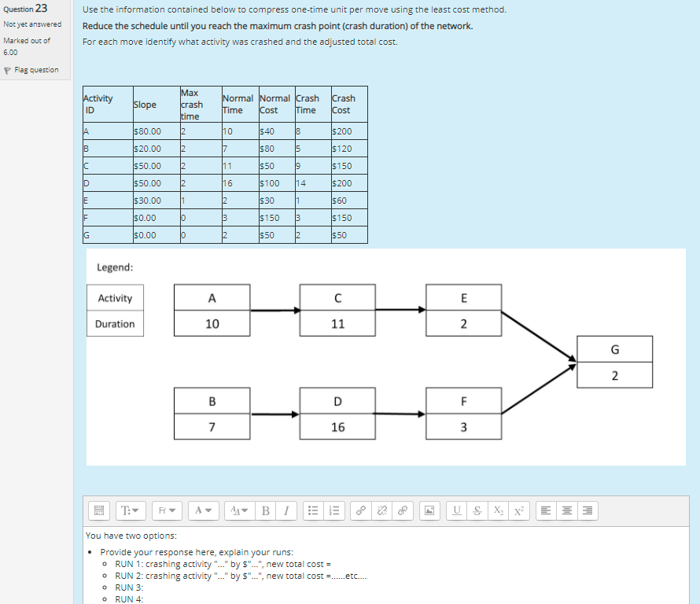Apply subscript to selected text
Screen dimensions: 700x604
497,510
